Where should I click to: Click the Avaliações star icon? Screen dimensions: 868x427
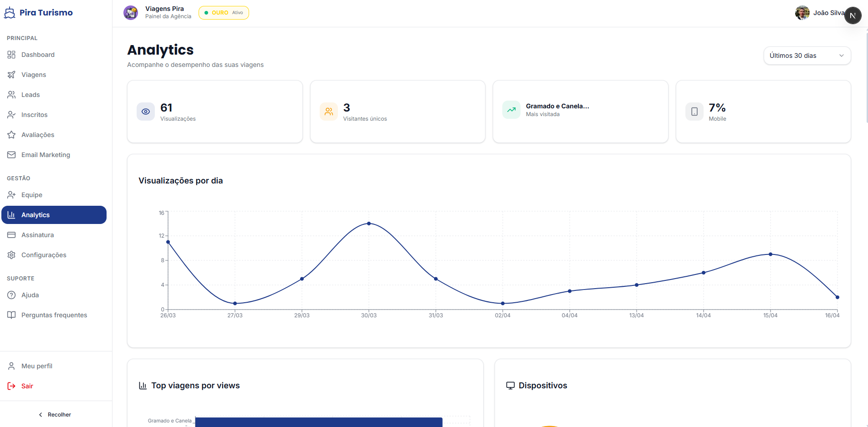point(11,135)
